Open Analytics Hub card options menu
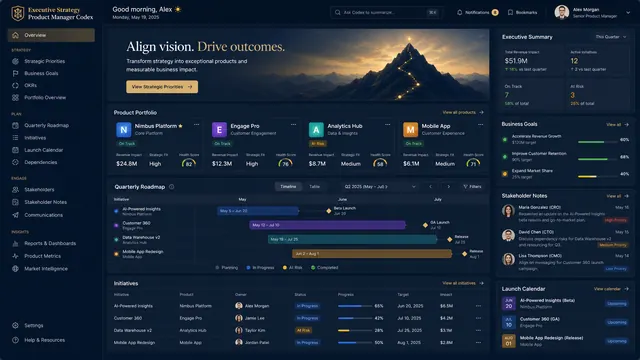The height and width of the screenshot is (360, 640). (x=387, y=124)
